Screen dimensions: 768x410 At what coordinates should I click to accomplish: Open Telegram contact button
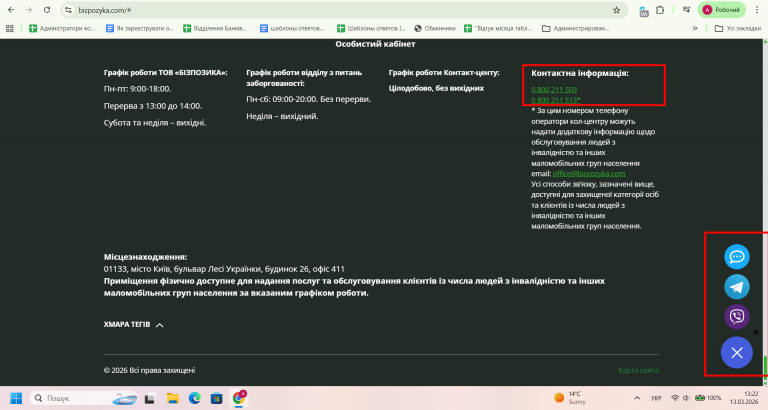click(x=737, y=287)
